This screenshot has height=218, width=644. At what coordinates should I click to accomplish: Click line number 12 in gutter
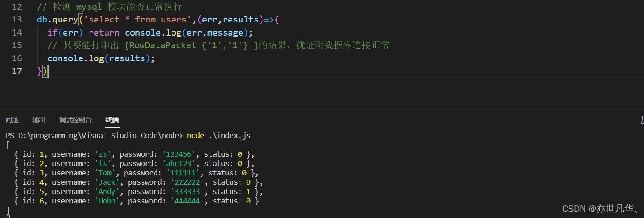click(16, 7)
